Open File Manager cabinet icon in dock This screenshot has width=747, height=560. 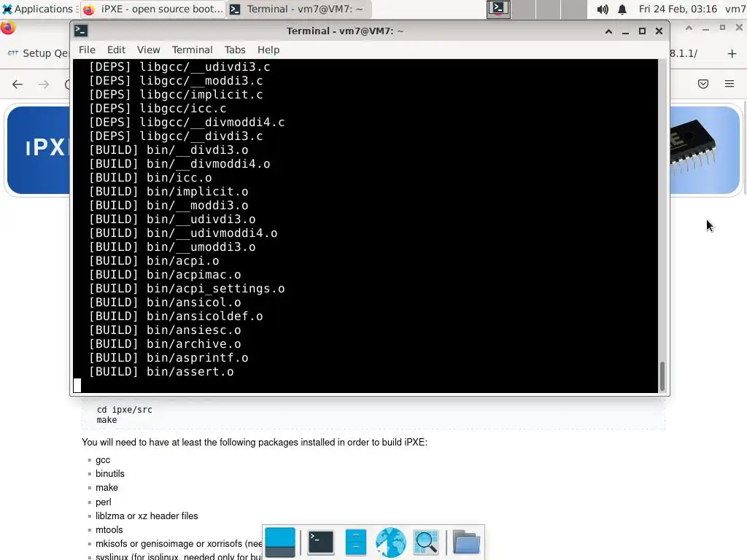[x=355, y=542]
